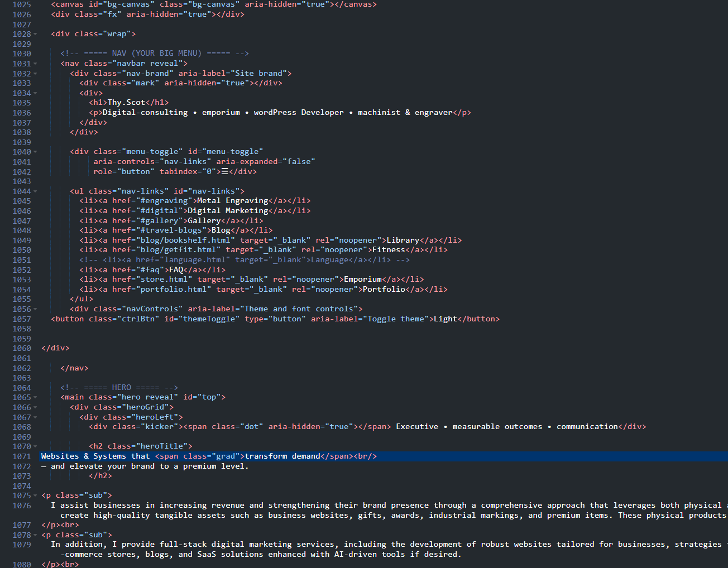
Task: Place cursor on the Thy.Scot heading text
Action: pos(126,103)
